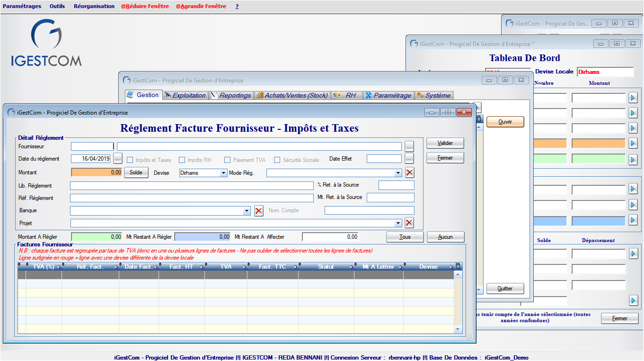Arrow button on Tableau De Bord green row

pos(633,160)
